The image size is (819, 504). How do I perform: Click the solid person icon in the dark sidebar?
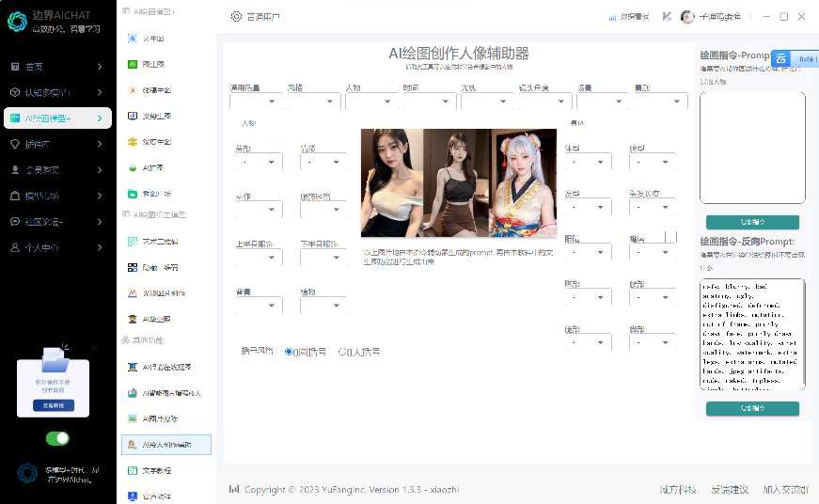point(15,170)
